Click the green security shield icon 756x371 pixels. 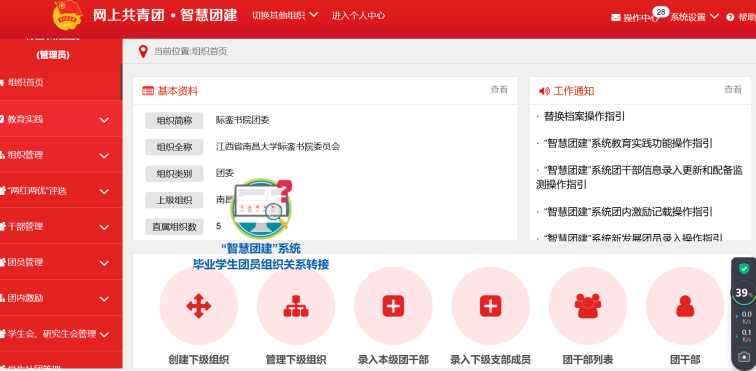744,268
